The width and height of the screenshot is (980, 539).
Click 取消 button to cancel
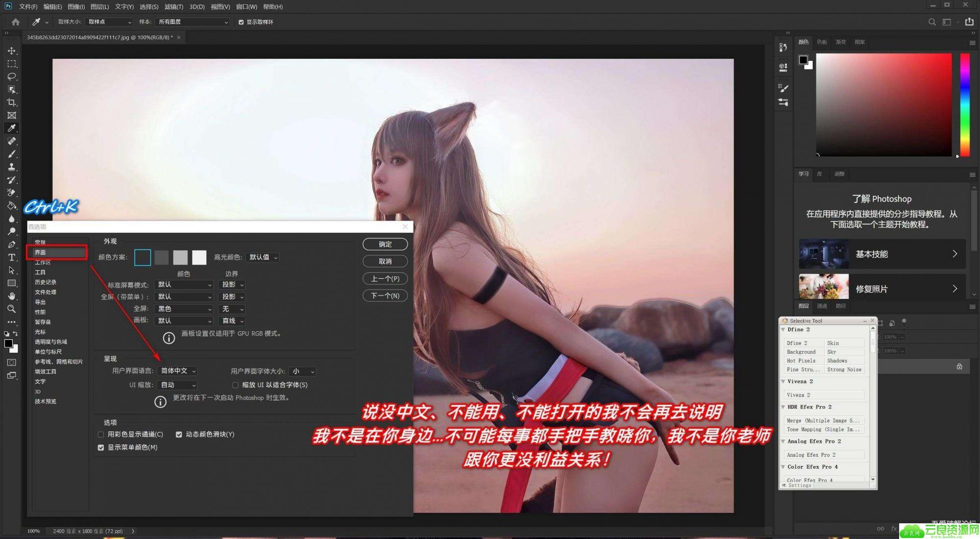point(386,262)
